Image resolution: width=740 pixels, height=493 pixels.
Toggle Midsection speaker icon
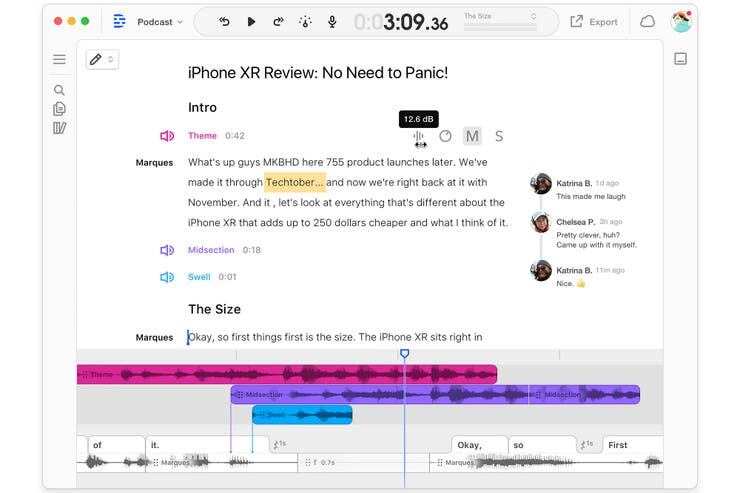[x=167, y=250]
